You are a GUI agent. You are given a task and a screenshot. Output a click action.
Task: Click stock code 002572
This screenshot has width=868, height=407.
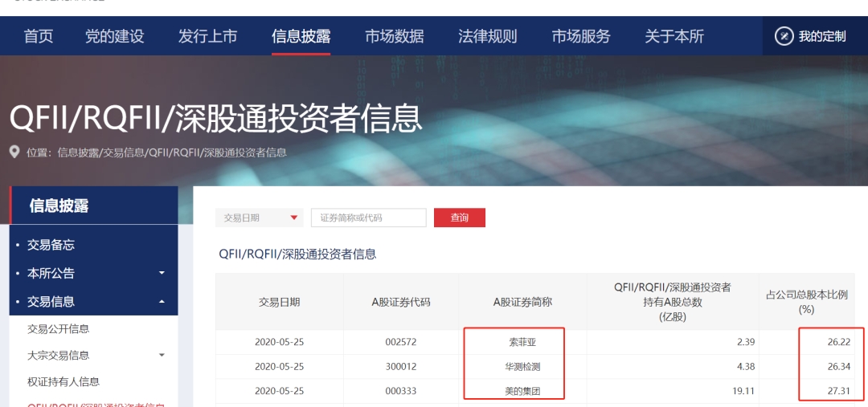tap(401, 342)
